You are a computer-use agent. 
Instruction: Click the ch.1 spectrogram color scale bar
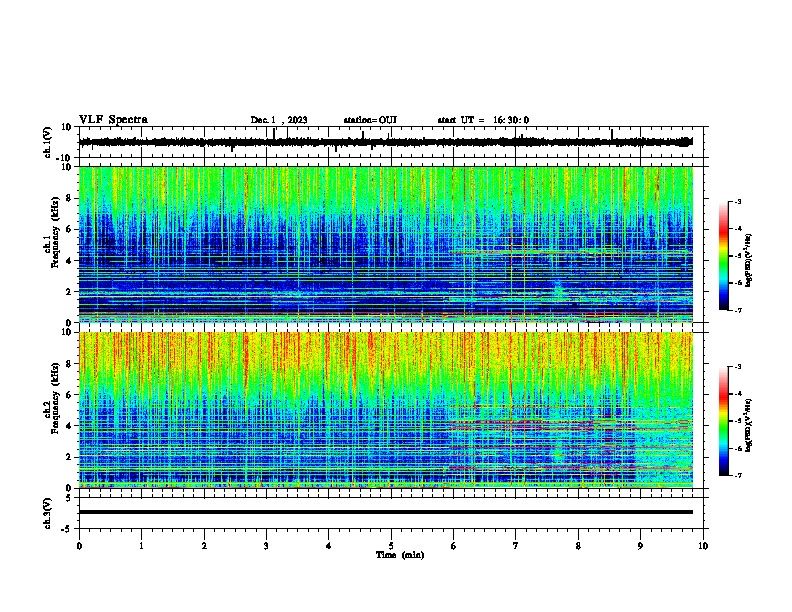(x=723, y=256)
